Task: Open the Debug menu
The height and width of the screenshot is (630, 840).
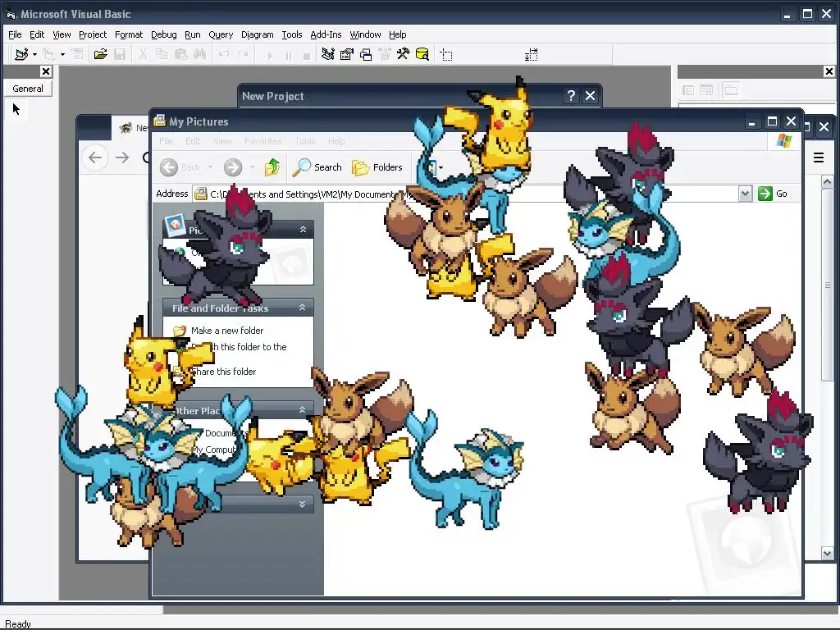Action: click(163, 34)
